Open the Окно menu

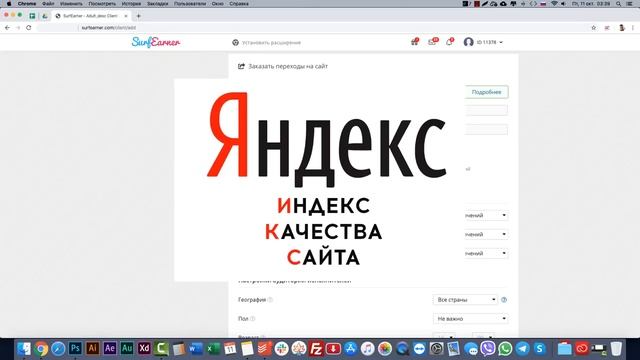218,4
